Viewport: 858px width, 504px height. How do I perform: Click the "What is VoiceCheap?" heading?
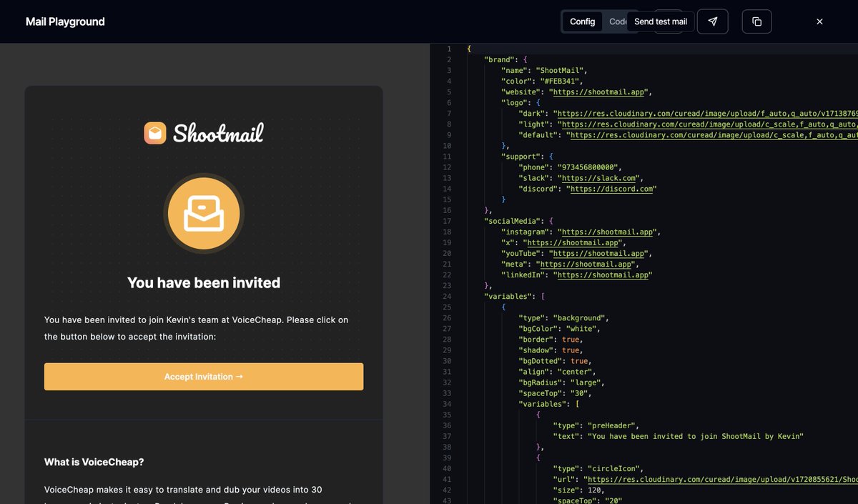[x=94, y=462]
